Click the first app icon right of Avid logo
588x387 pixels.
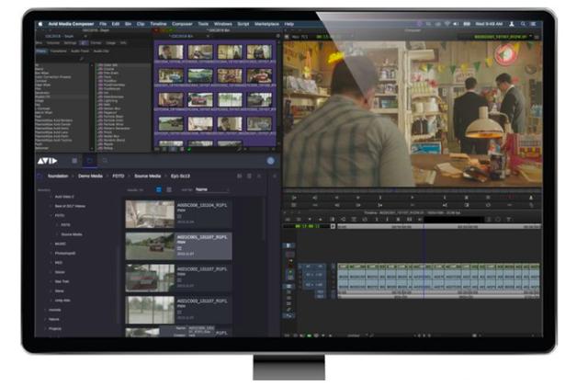(74, 161)
